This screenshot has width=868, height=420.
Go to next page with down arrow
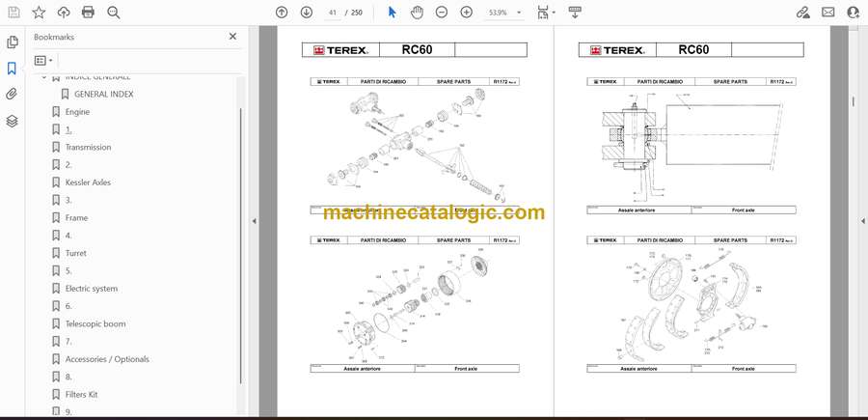306,13
